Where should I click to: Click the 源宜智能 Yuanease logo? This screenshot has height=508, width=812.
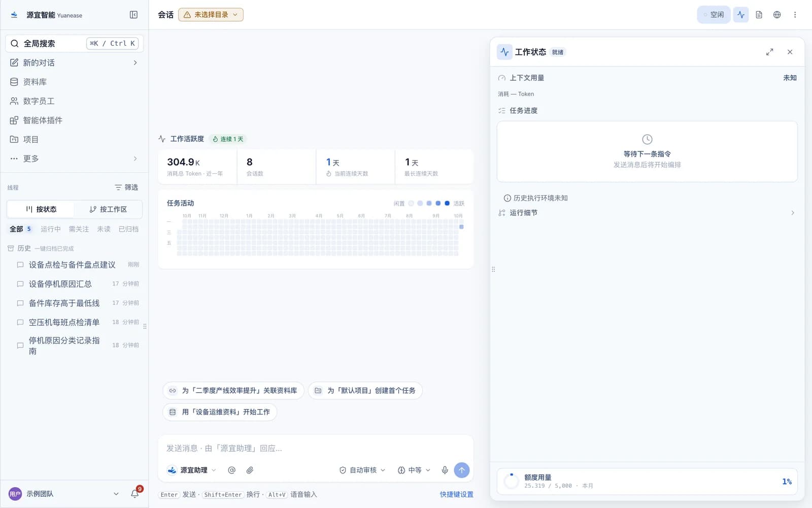(x=14, y=15)
